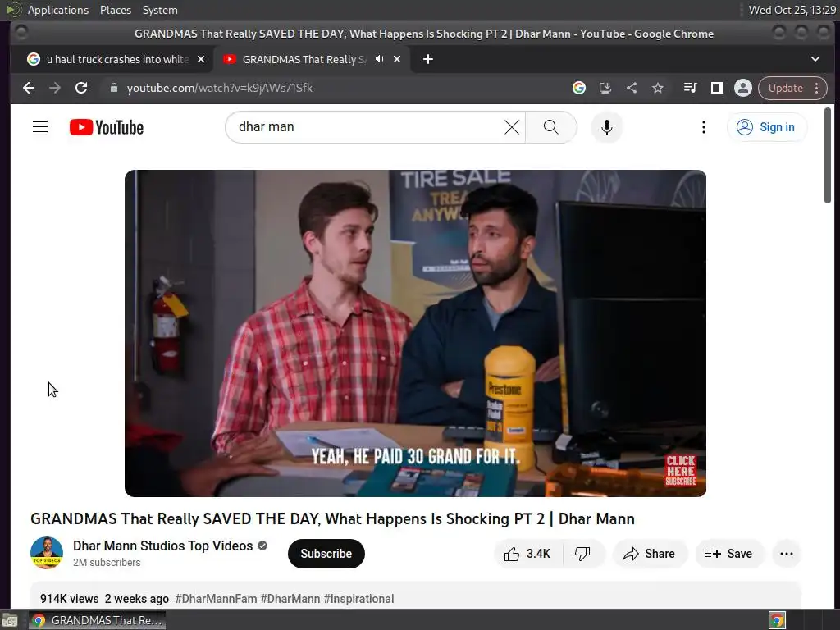Click the video player to pause
The height and width of the screenshot is (630, 840).
click(x=415, y=333)
